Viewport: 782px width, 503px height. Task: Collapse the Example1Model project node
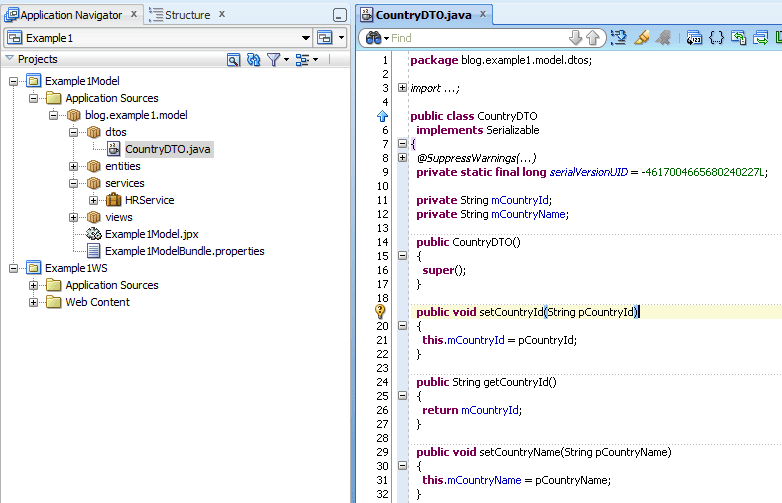13,81
